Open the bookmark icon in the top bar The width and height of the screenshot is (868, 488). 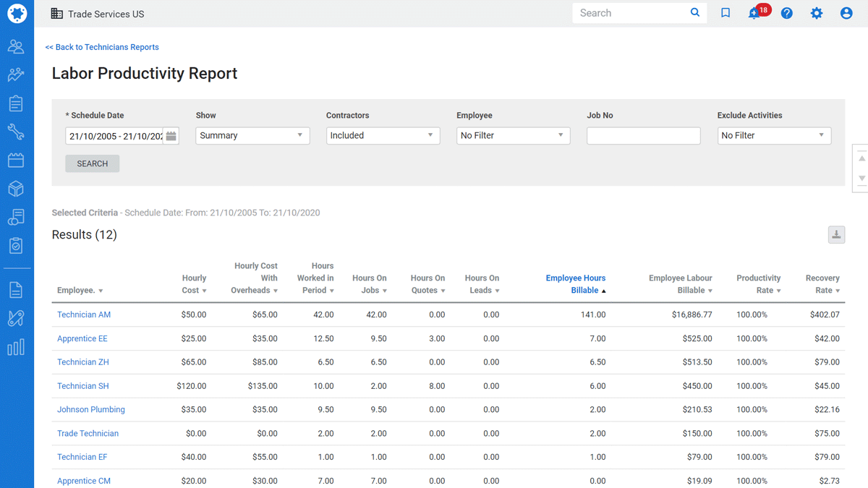coord(726,13)
